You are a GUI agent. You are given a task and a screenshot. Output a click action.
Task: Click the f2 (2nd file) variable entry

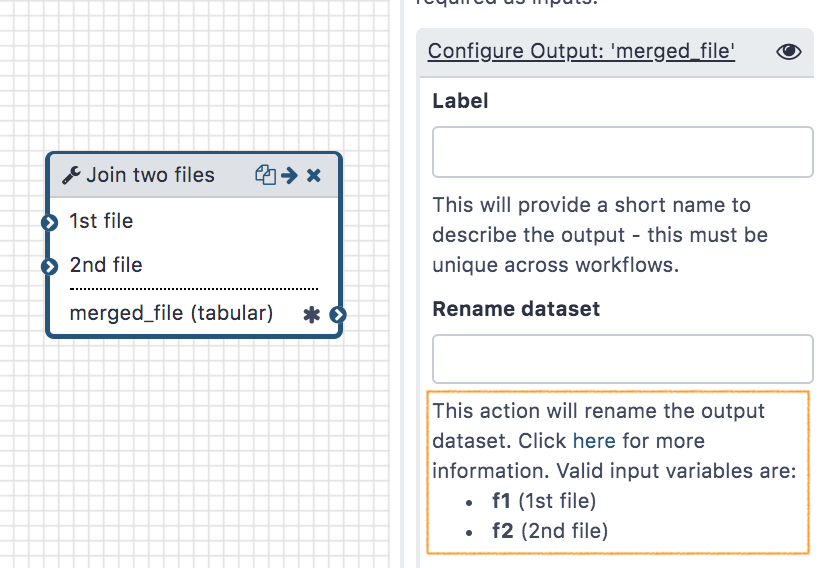[x=549, y=531]
